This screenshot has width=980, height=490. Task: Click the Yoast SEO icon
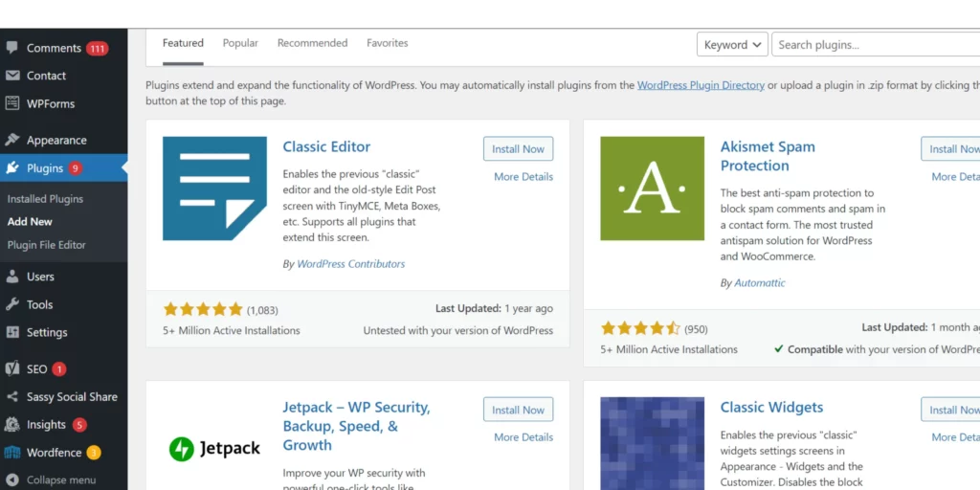[11, 368]
